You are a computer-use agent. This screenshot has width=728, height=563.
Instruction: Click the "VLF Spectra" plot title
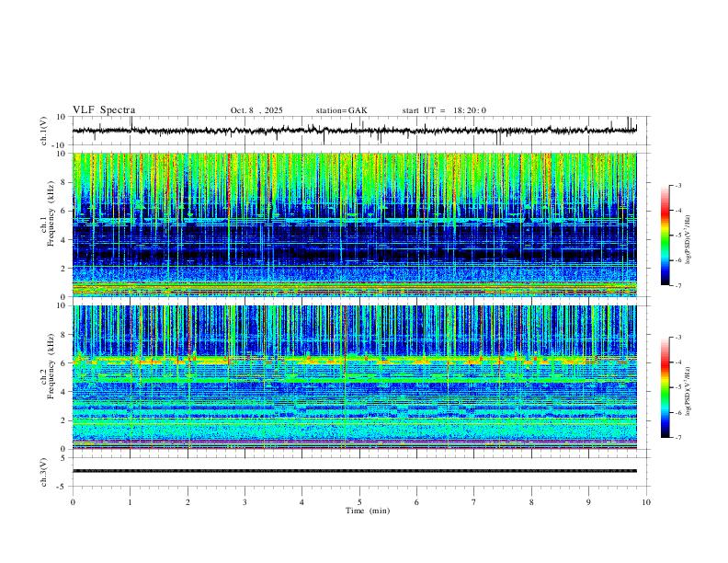[104, 110]
